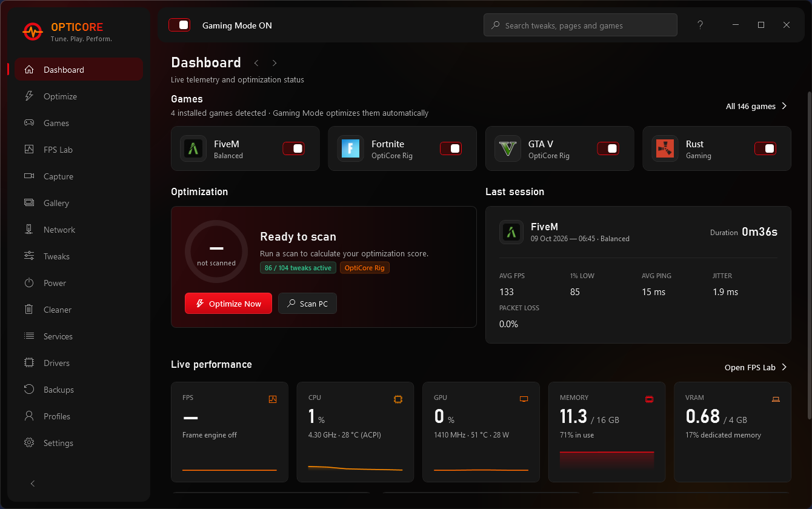
Task: Open Tweaks from the sidebar menu
Action: tap(79, 256)
